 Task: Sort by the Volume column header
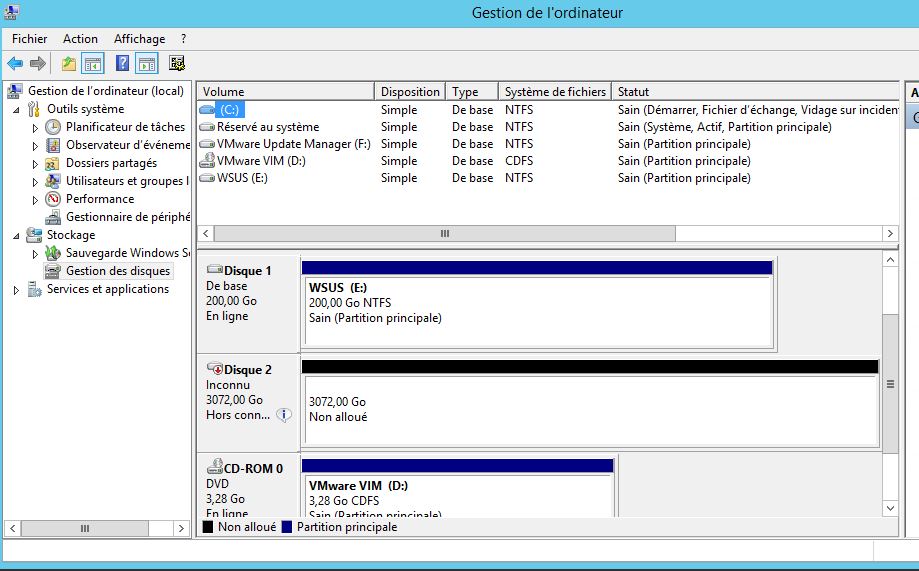pos(285,91)
